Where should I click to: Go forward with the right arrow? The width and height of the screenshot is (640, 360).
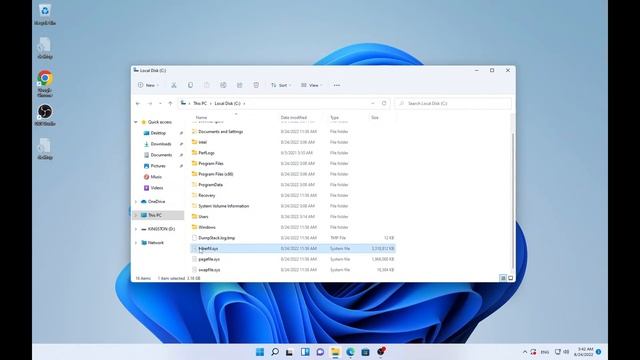tap(150, 104)
